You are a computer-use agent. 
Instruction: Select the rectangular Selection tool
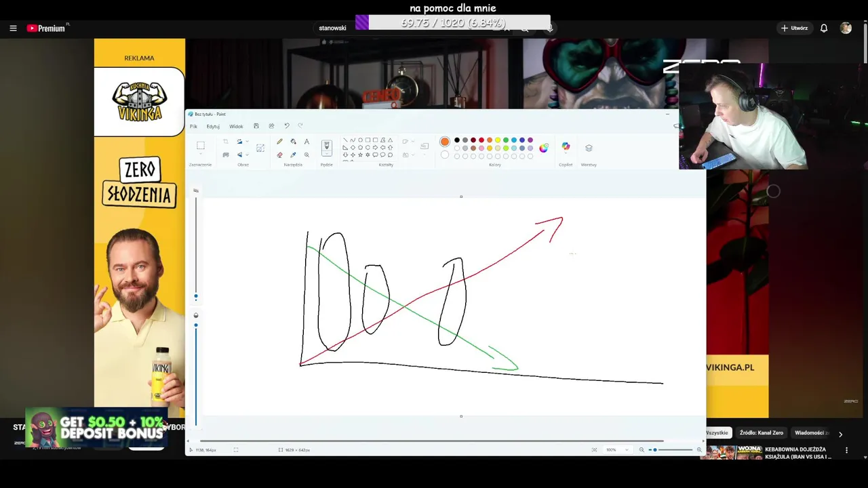coord(201,146)
